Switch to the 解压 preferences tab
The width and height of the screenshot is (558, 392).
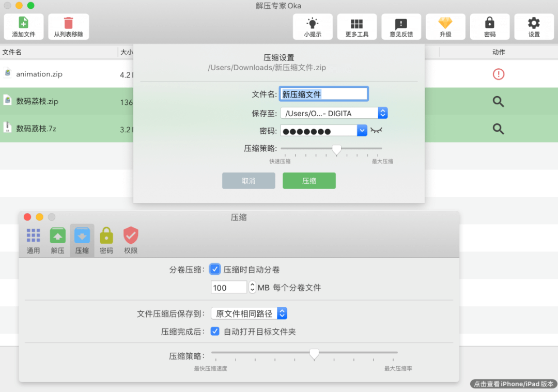pos(57,241)
